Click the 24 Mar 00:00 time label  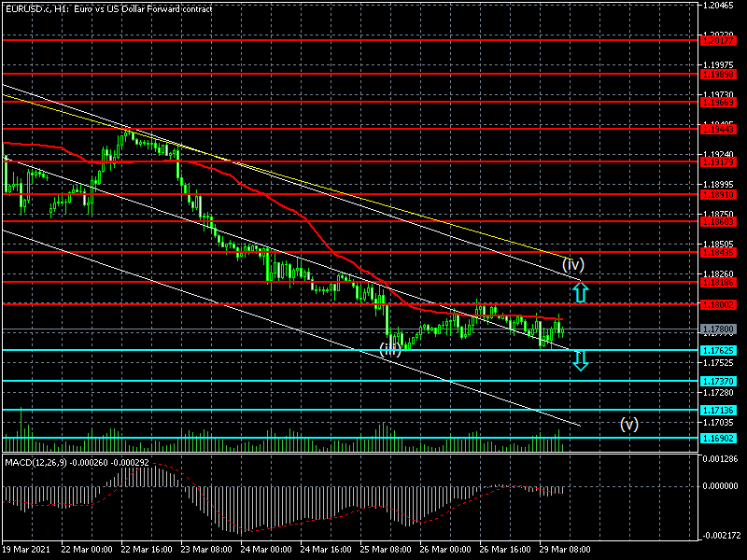266,549
